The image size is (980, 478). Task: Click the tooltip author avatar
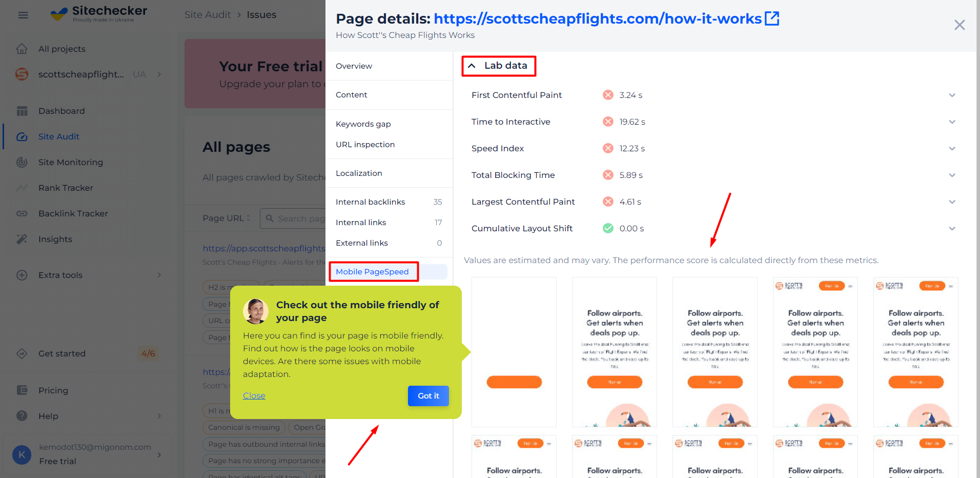click(x=256, y=311)
